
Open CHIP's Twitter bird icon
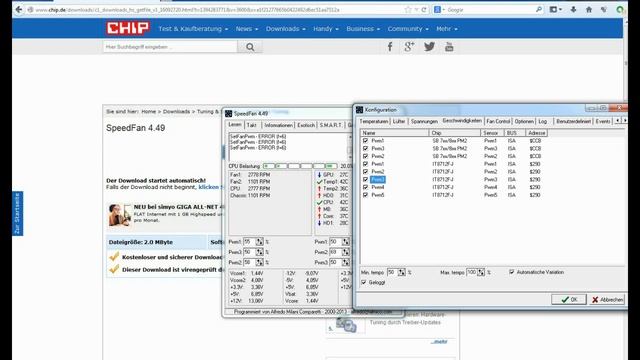pos(429,47)
